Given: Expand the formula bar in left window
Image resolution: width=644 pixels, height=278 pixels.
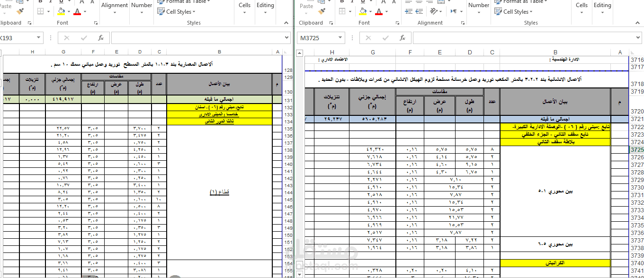Looking at the screenshot, I should (287, 38).
